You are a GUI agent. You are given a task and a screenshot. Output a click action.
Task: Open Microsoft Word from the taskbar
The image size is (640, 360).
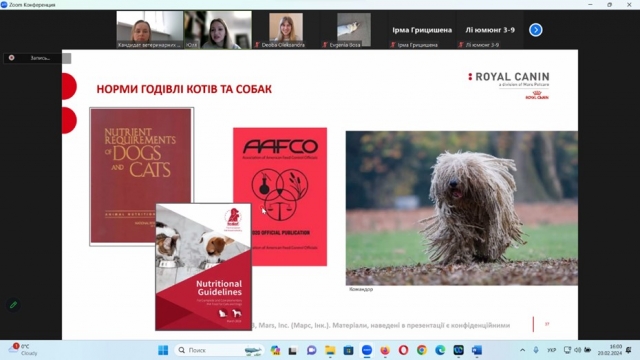tap(477, 350)
